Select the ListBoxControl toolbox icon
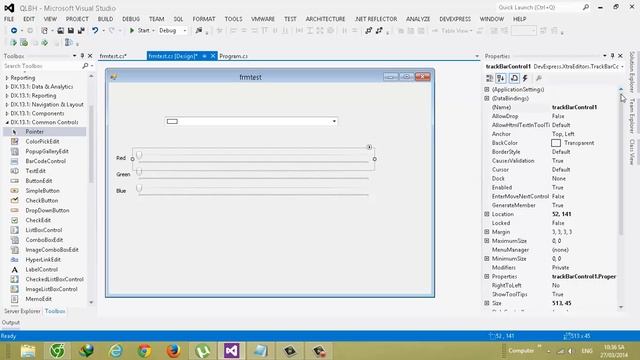 click(x=15, y=230)
